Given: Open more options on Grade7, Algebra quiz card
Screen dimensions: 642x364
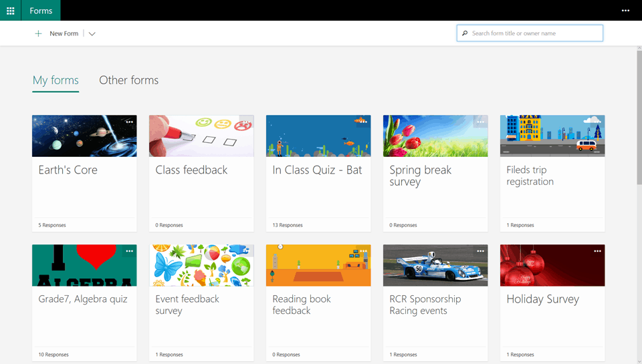Looking at the screenshot, I should [x=129, y=251].
